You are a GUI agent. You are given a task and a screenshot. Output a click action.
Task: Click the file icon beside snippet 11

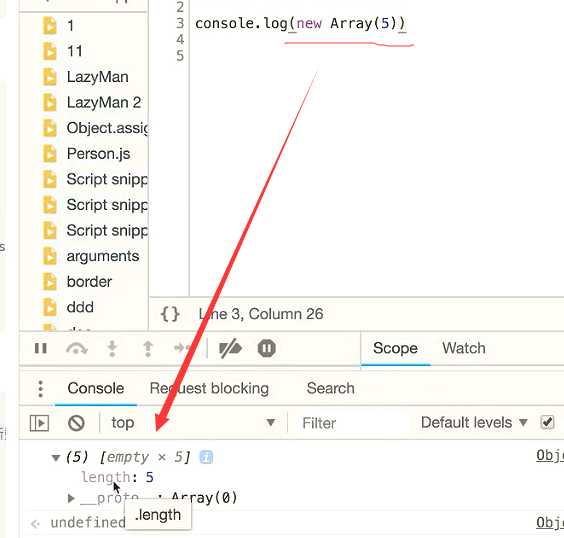click(x=50, y=51)
